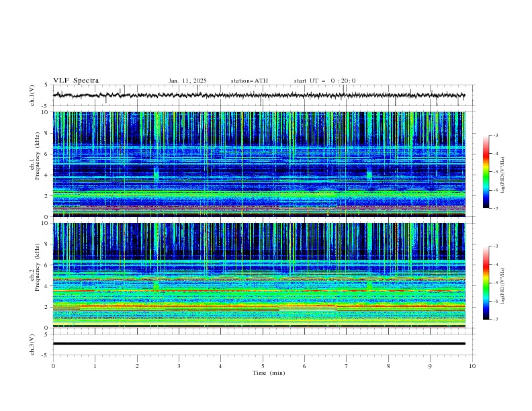Select the "-4" label on ch.2 color bar

[496, 265]
